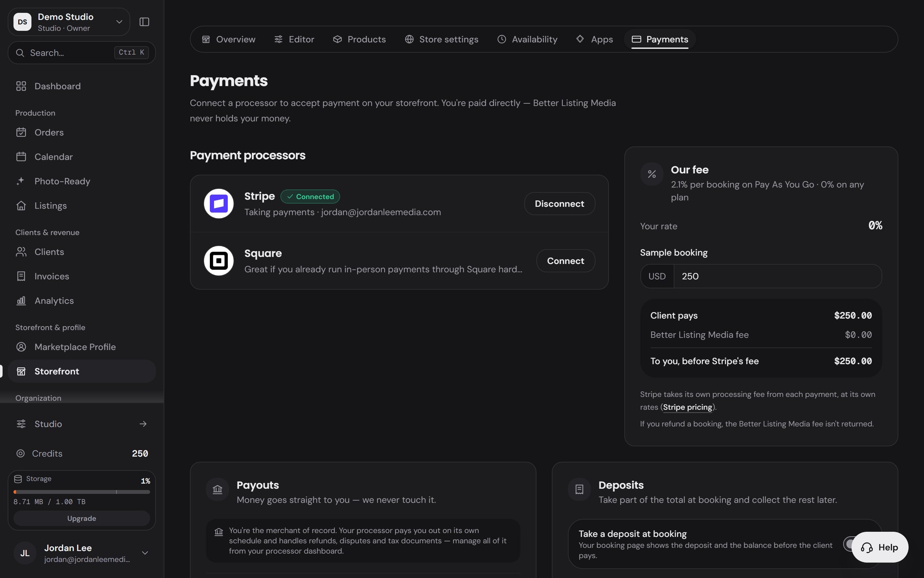Open the Calendar page
The height and width of the screenshot is (578, 924).
pyautogui.click(x=82, y=157)
